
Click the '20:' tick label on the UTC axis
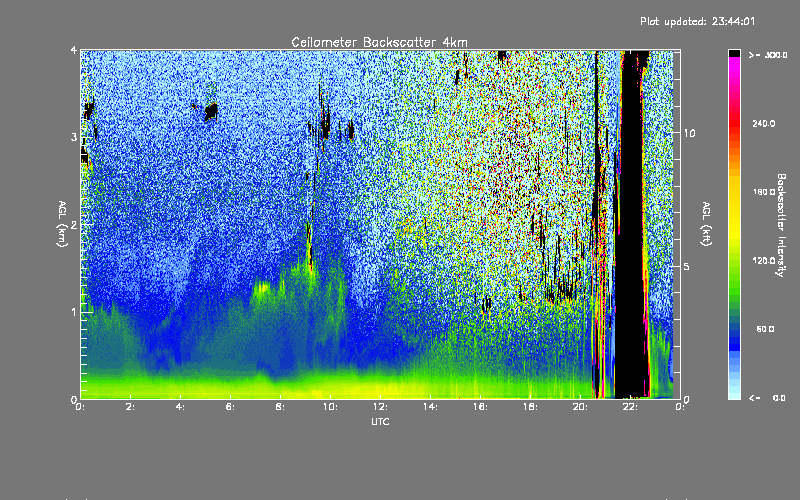point(580,407)
